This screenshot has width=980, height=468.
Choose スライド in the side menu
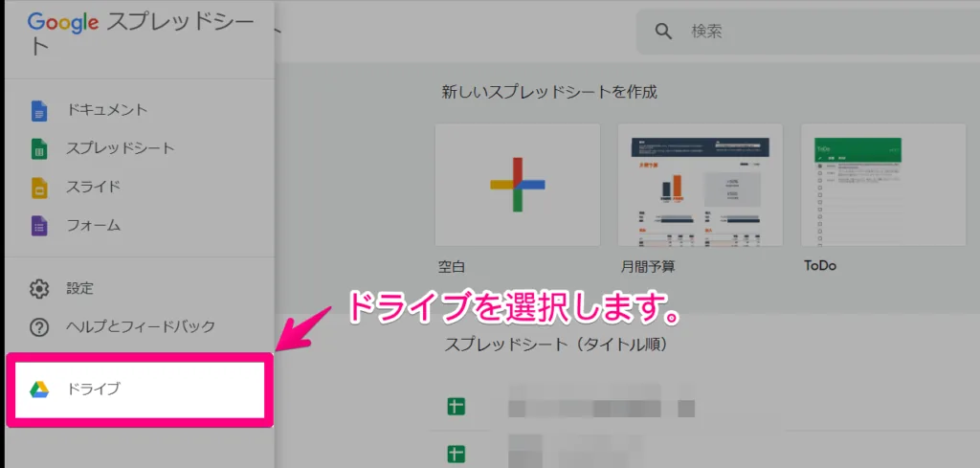tap(140, 188)
